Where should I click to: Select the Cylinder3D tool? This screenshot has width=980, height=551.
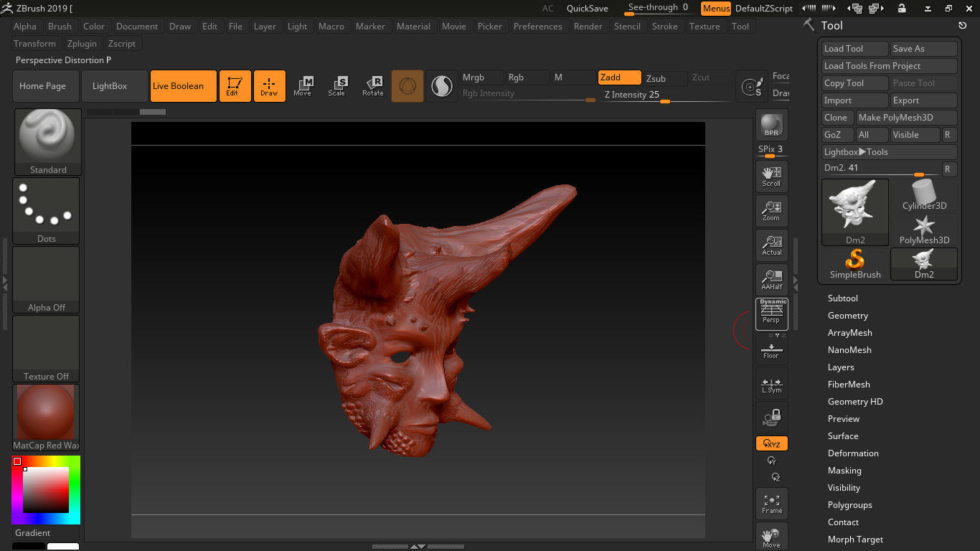924,195
